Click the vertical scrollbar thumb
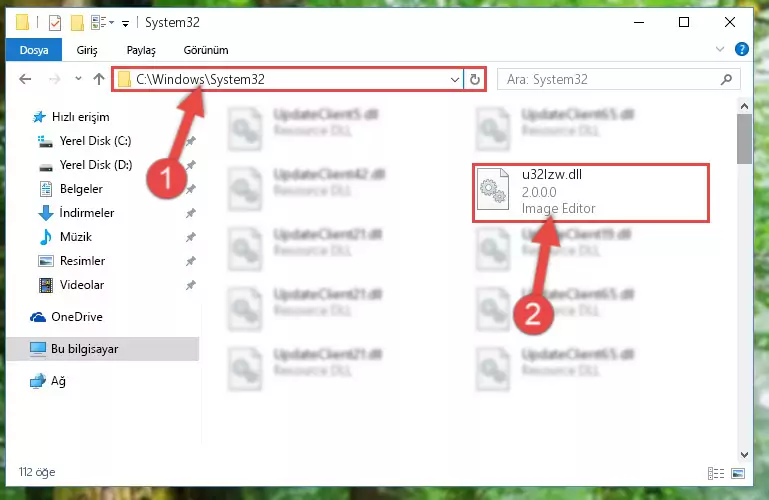Viewport: 769px width, 500px height. [x=744, y=139]
